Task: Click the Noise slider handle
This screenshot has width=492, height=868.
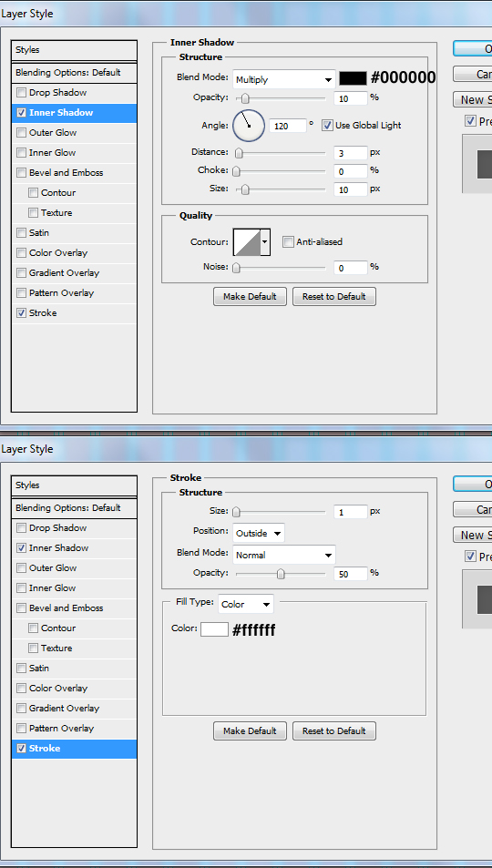Action: click(x=237, y=268)
